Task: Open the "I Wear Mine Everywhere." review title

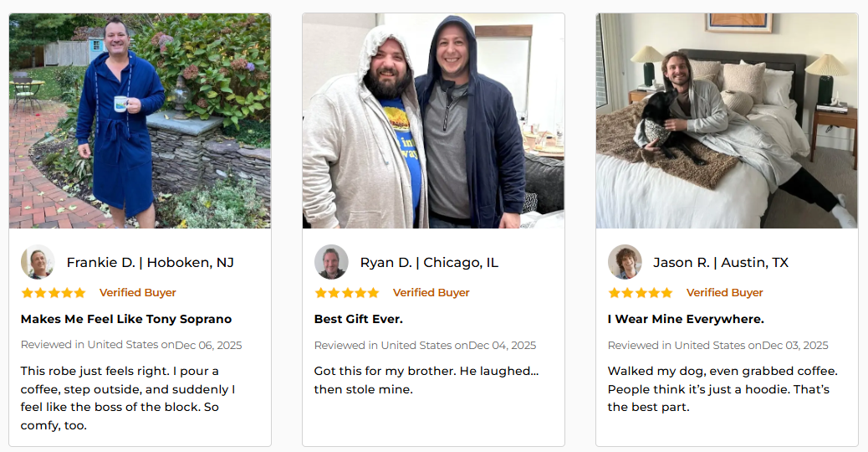Action: point(686,319)
